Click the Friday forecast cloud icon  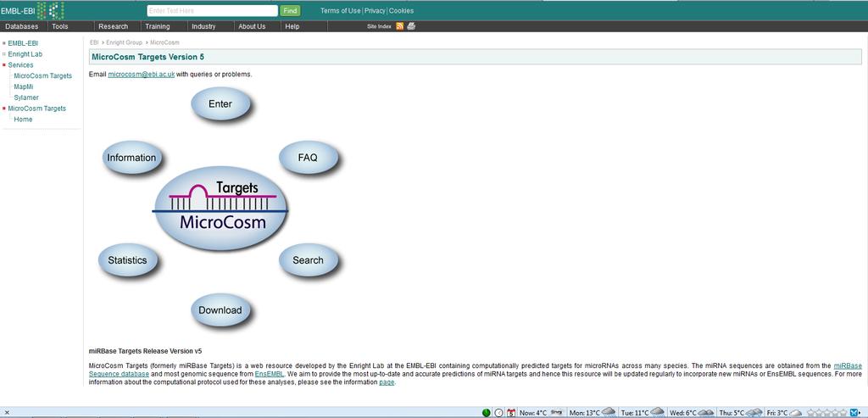point(797,412)
